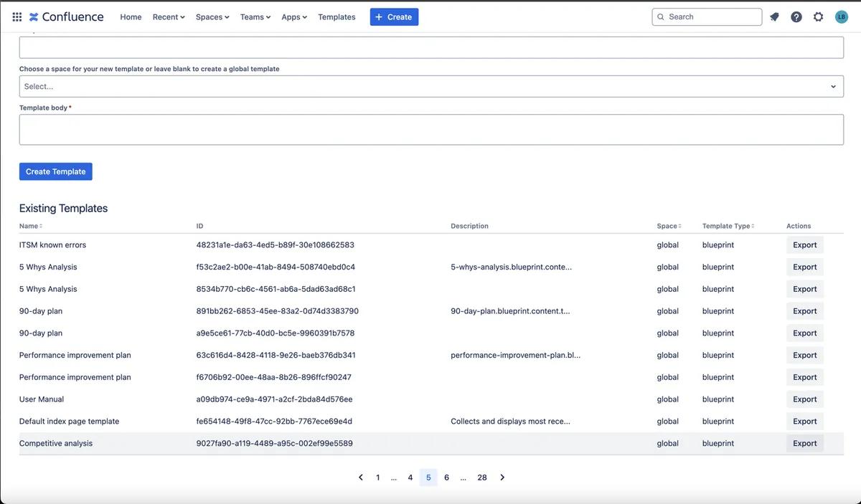Export 5 Whys Analysis with ID f53c2ae2
The width and height of the screenshot is (861, 504).
(805, 267)
